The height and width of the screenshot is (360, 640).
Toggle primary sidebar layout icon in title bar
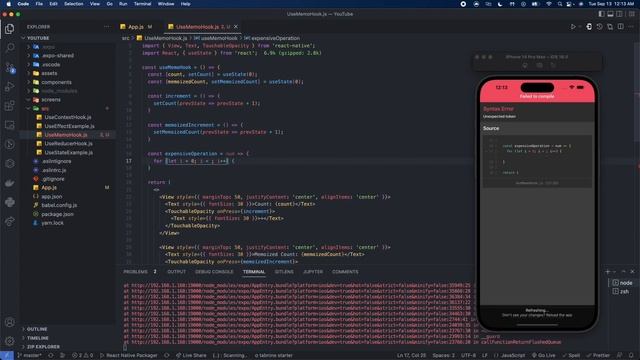[601, 14]
